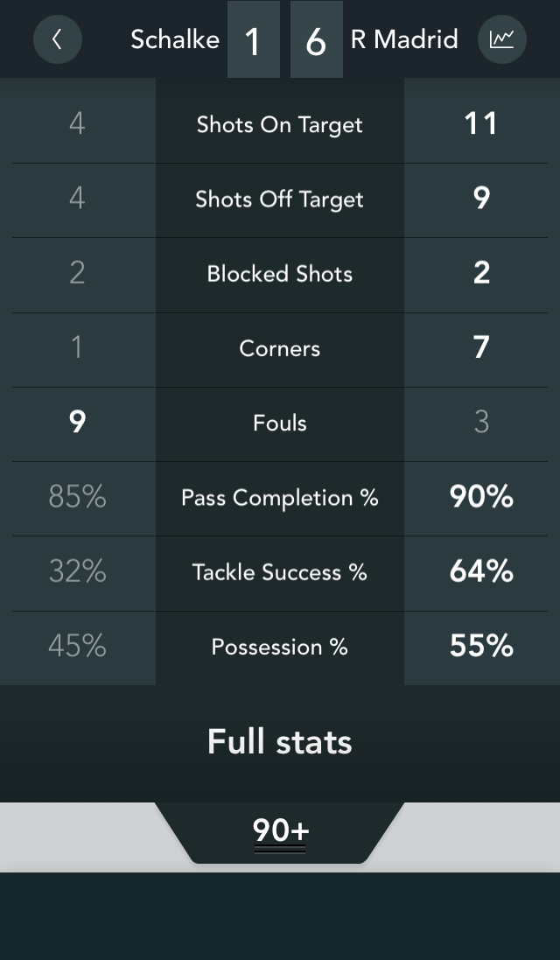The image size is (560, 960).
Task: Tap the Fouls stat label
Action: 280,424
